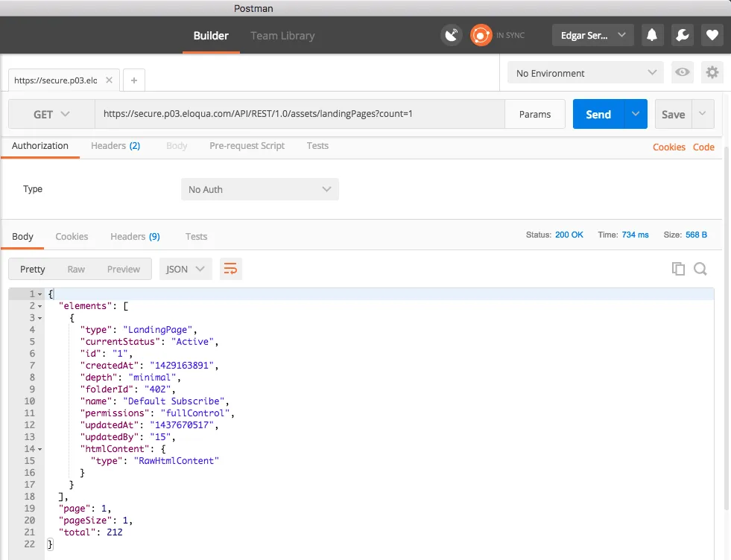The height and width of the screenshot is (560, 731).
Task: Close the secure.p03 request tab
Action: coord(109,80)
